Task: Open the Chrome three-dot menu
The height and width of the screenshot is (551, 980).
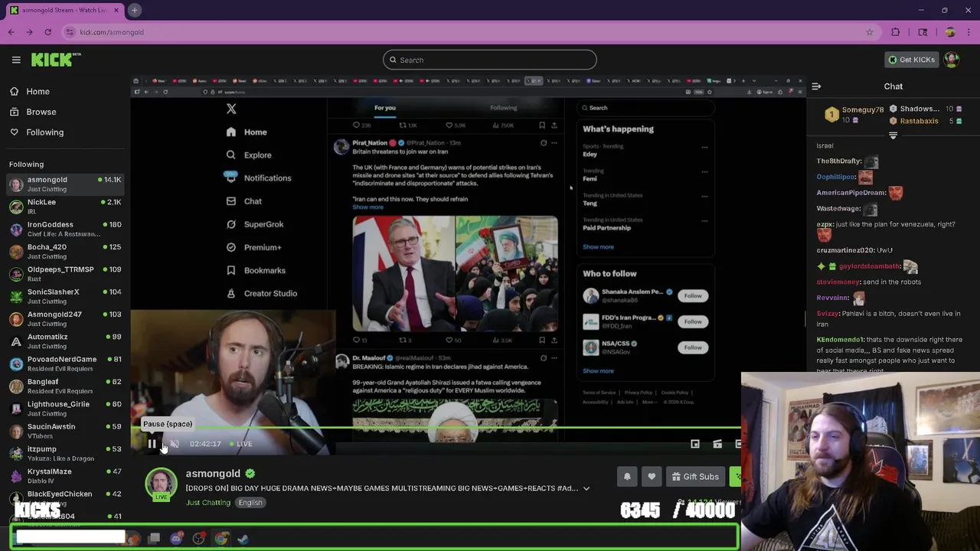Action: click(969, 32)
